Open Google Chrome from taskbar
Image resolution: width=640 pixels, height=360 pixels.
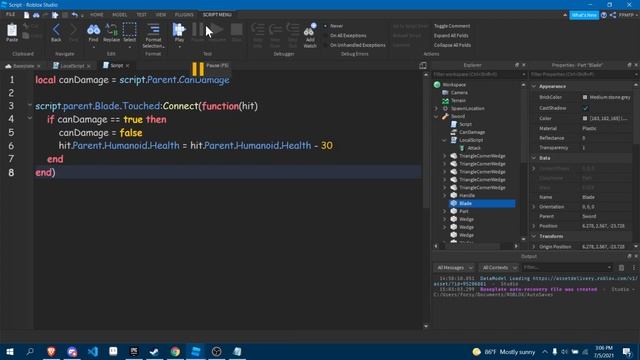tap(175, 351)
